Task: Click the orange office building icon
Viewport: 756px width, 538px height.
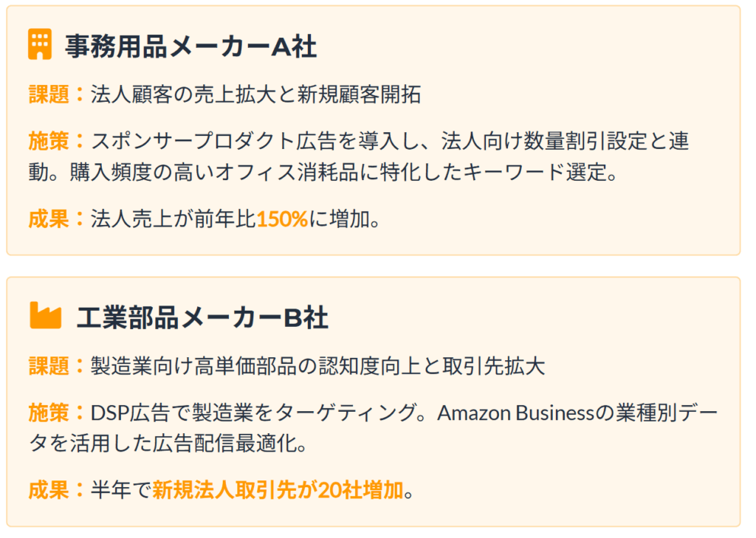Action: click(x=40, y=44)
